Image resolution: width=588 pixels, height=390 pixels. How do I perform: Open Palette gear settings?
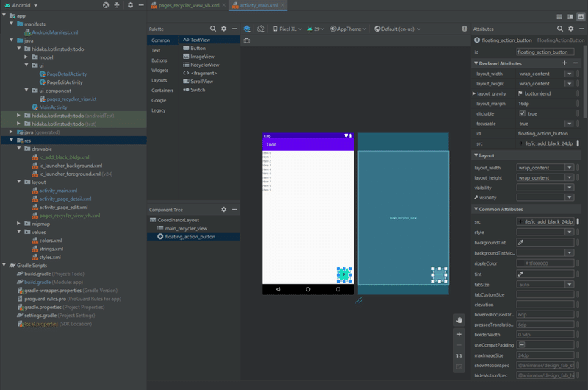click(x=224, y=29)
